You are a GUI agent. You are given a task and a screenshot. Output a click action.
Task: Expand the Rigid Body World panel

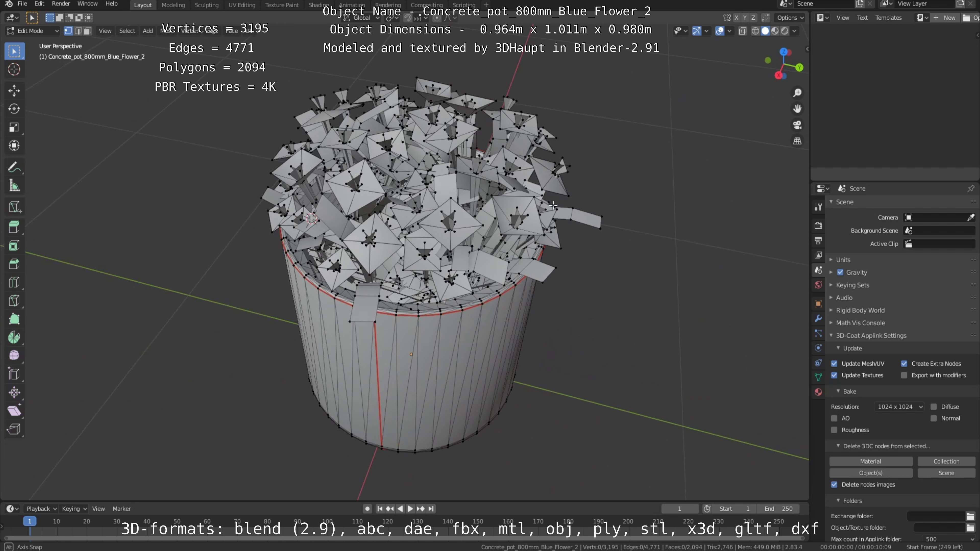[860, 310]
